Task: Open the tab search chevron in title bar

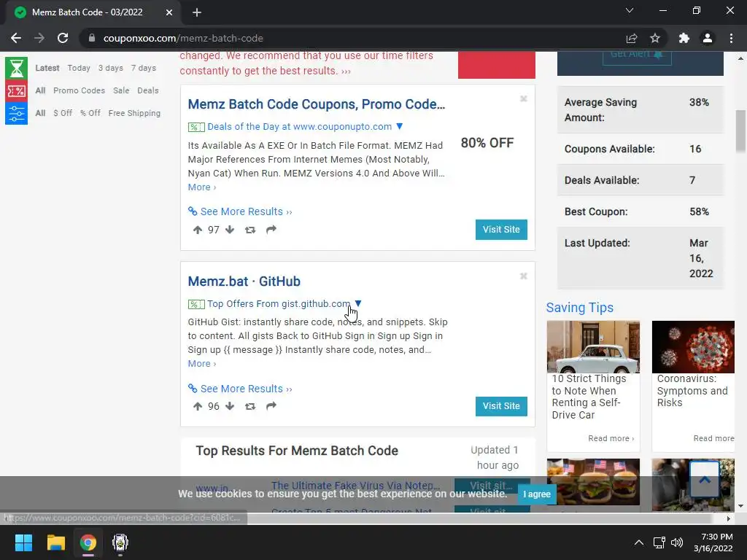Action: 630,10
